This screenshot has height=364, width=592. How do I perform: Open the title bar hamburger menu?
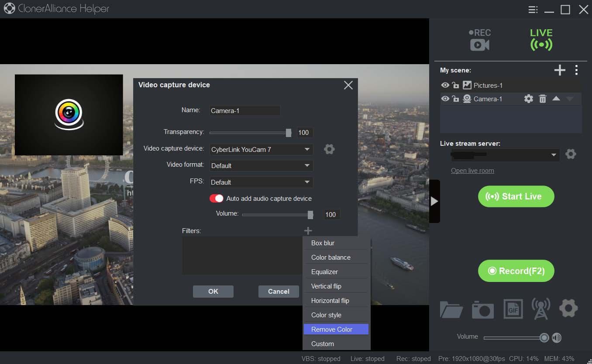533,10
